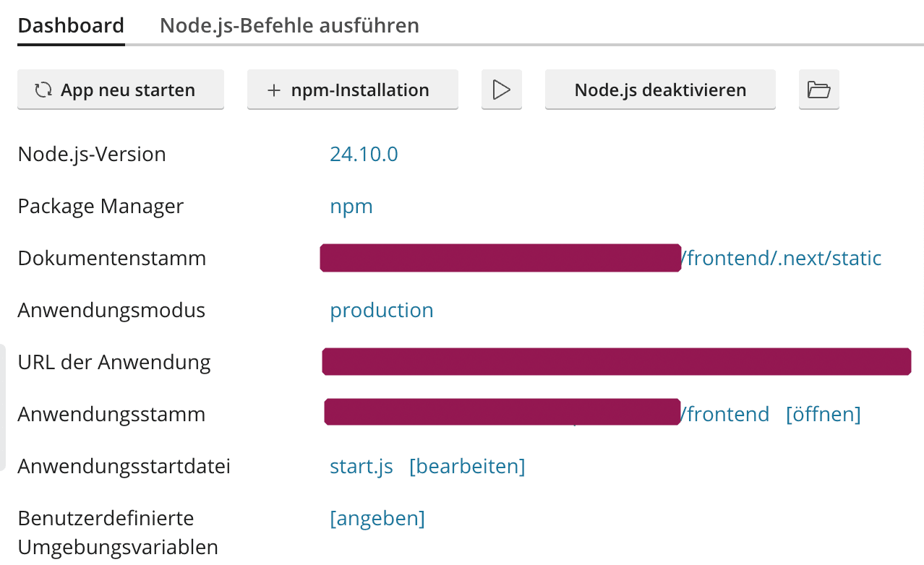The height and width of the screenshot is (565, 924).
Task: Click the URL der Anwendung value
Action: pos(616,361)
